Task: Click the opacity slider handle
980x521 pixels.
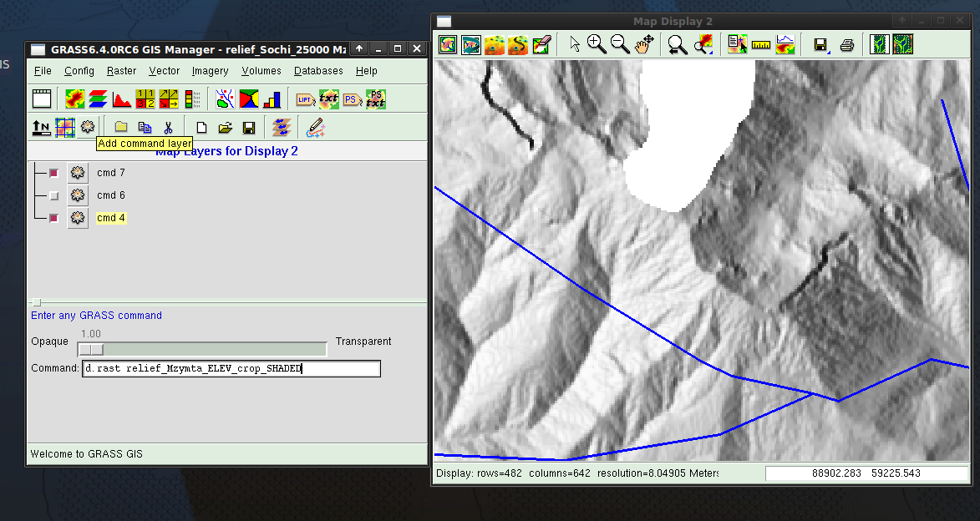Action: coord(91,349)
